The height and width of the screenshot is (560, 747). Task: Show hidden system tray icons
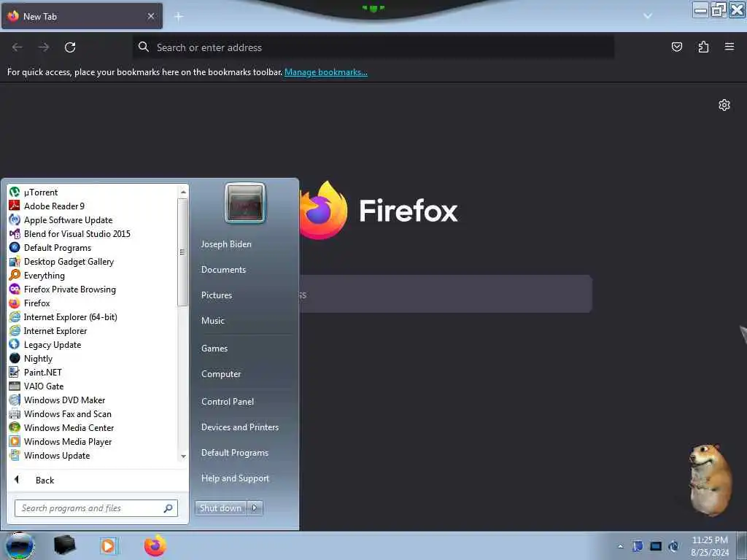[x=620, y=546]
